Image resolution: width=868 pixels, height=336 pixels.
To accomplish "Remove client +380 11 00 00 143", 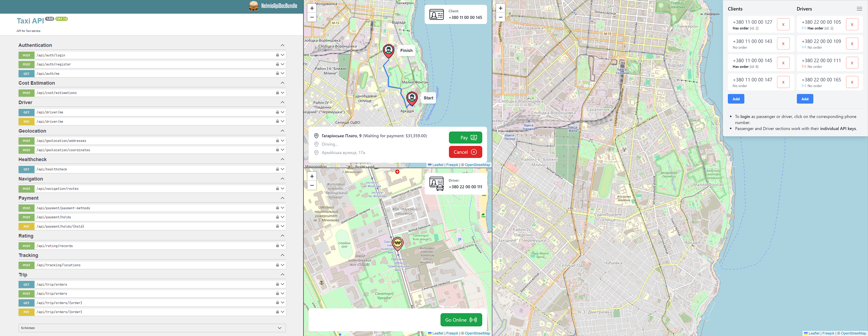I will coord(783,44).
